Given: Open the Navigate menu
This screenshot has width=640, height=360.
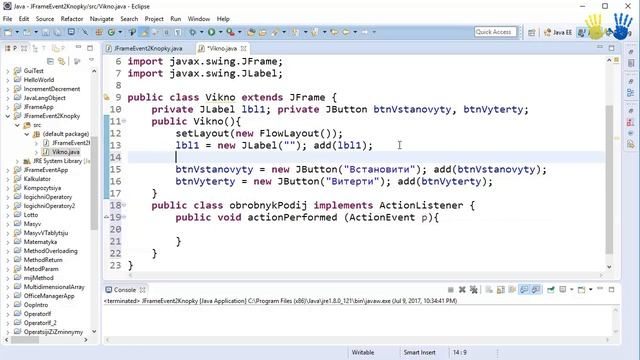Looking at the screenshot, I should pyautogui.click(x=102, y=19).
